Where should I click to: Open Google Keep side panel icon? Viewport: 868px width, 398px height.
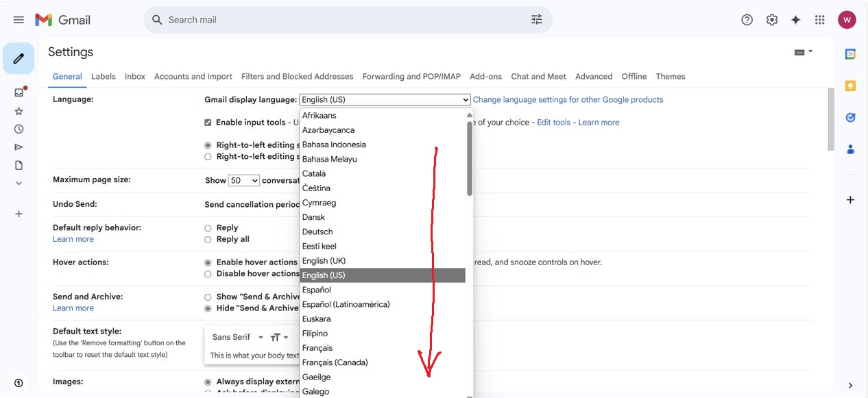point(851,86)
